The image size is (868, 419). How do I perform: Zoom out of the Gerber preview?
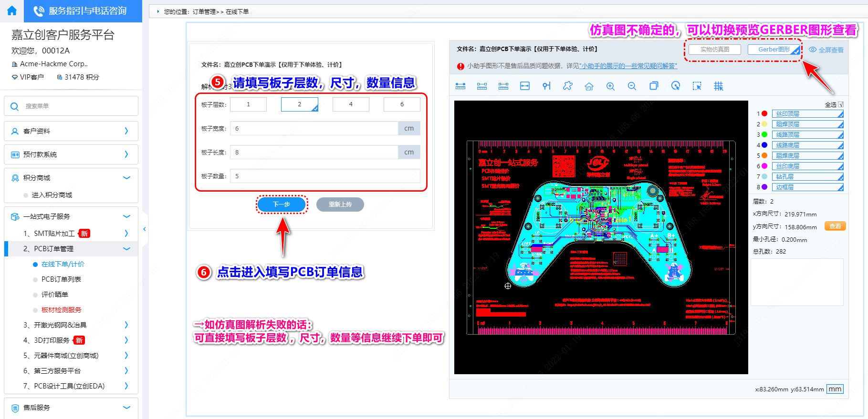click(x=632, y=86)
